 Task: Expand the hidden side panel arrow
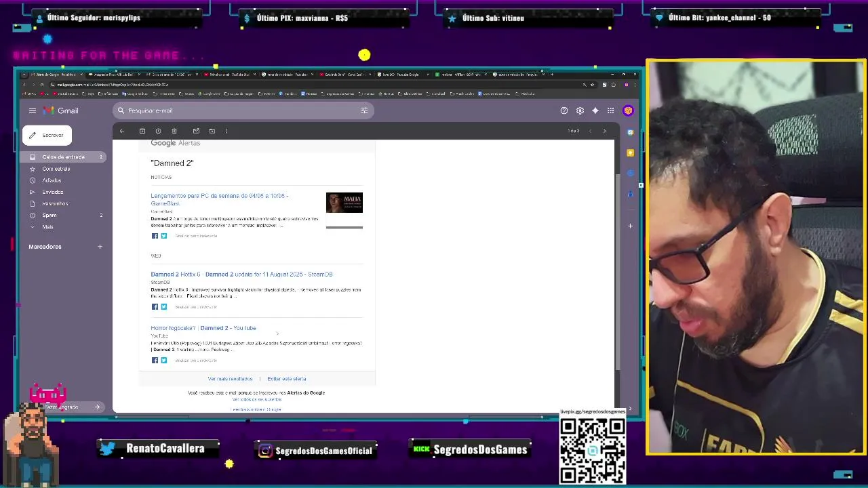point(630,408)
